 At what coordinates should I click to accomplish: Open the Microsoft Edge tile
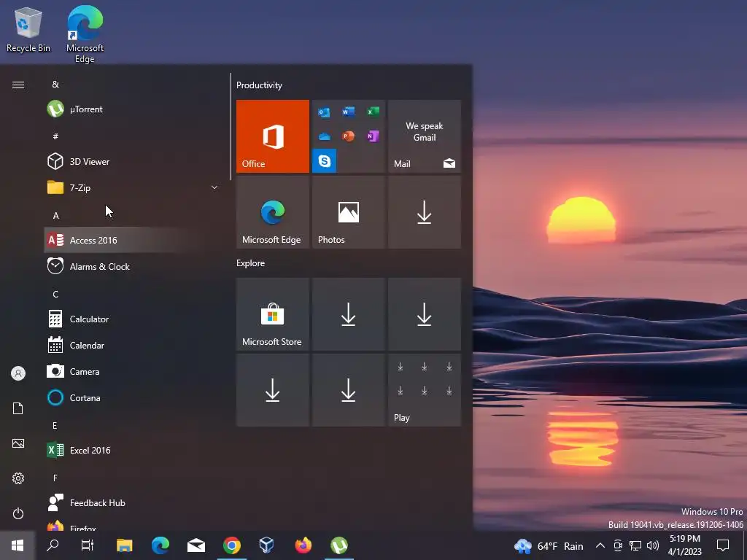[x=273, y=212]
